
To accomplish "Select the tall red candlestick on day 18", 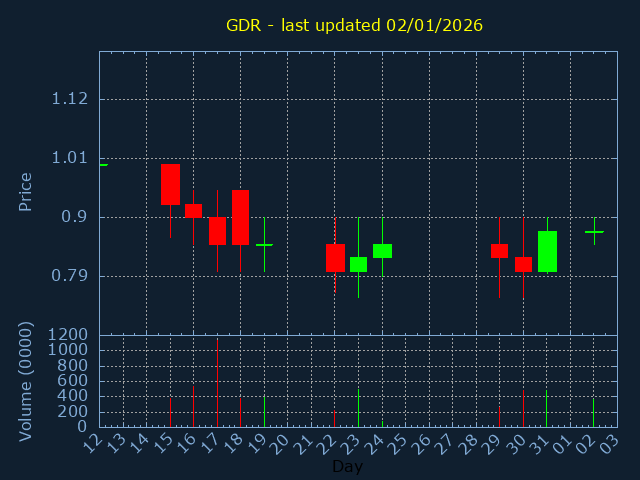I will point(240,217).
